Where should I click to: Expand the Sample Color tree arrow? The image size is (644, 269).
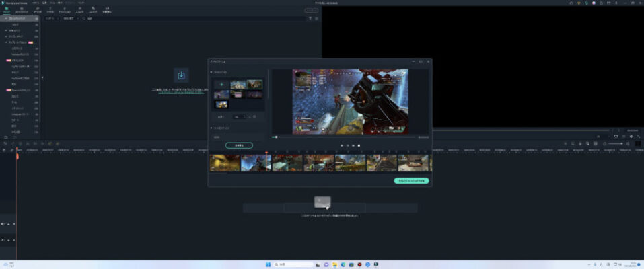6,36
